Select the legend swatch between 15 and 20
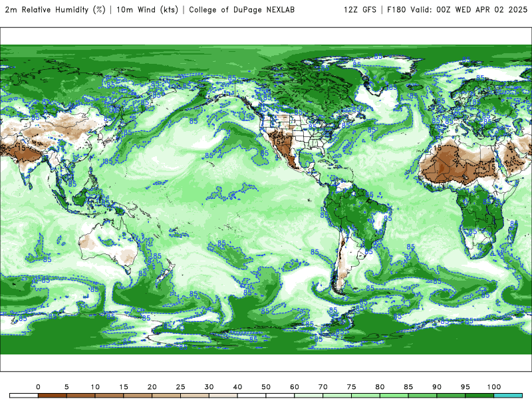 click(x=138, y=396)
